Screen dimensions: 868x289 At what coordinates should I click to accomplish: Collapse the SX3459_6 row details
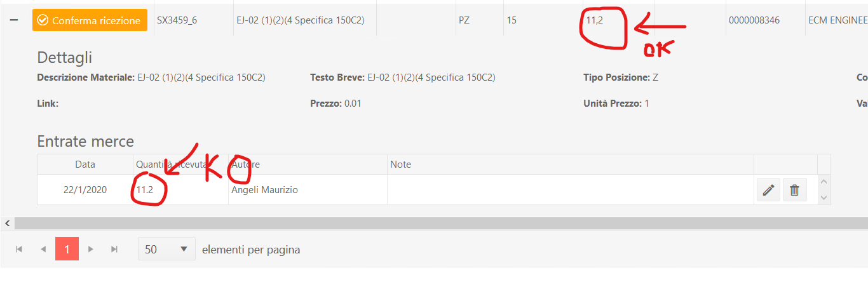13,20
